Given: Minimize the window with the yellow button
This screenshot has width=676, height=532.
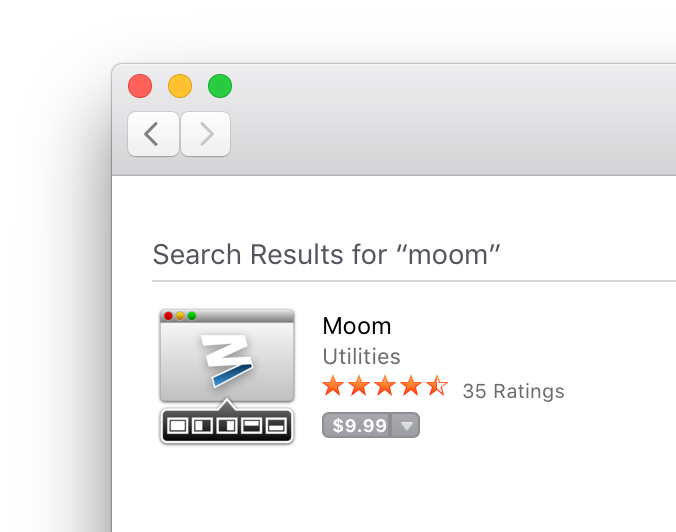Looking at the screenshot, I should tap(180, 86).
